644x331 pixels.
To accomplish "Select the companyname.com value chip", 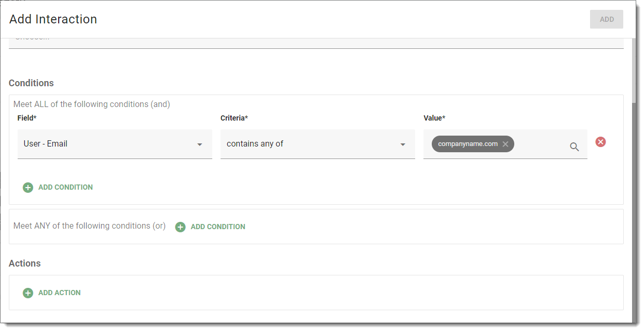I will [x=467, y=144].
